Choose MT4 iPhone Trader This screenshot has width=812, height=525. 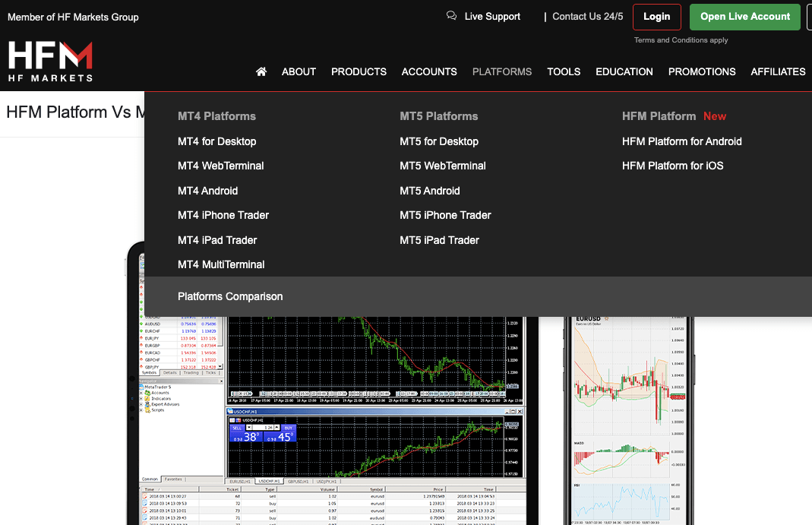point(223,215)
